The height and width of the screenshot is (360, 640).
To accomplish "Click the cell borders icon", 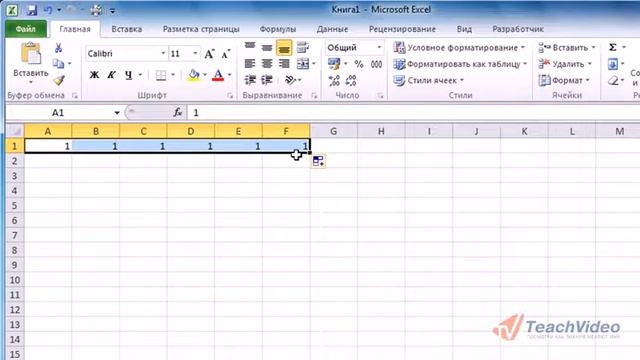I will [x=161, y=75].
